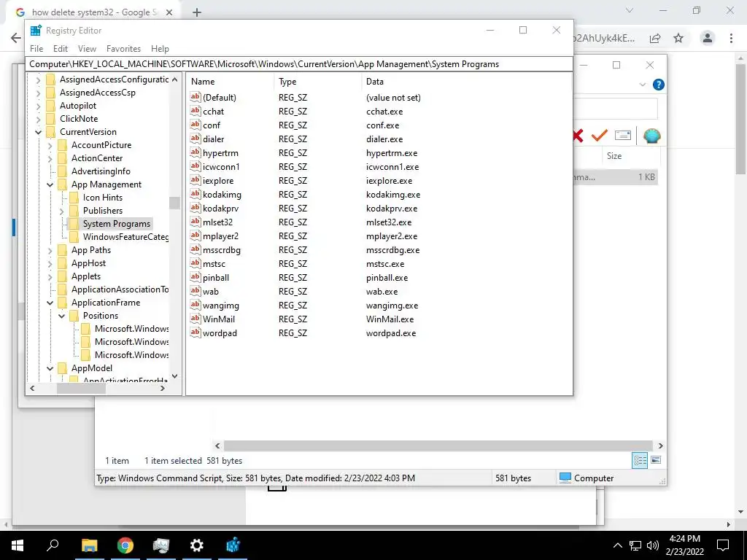Click the wordpad.exe data cell
This screenshot has height=560, width=747.
pyautogui.click(x=391, y=333)
